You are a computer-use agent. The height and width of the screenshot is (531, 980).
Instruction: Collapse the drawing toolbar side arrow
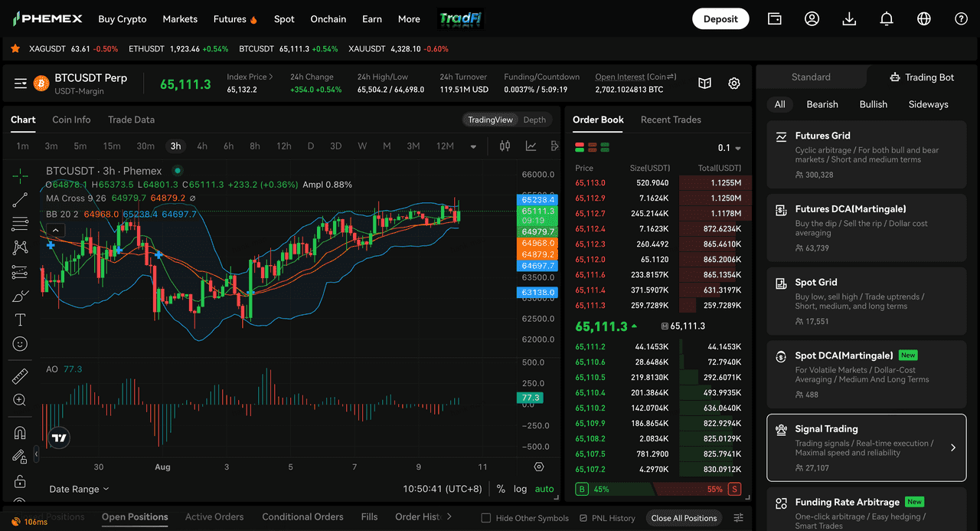[x=36, y=454]
